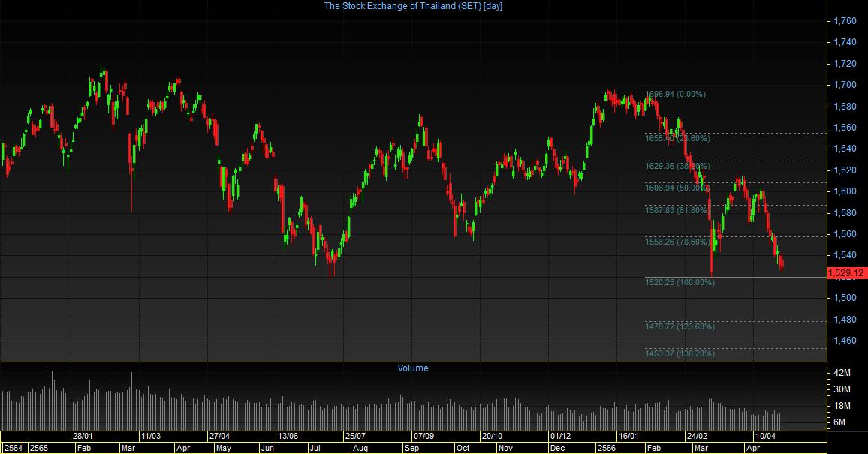Viewport: 868px width, 454px height.
Task: Click the 1,700 price axis value
Action: [845, 85]
